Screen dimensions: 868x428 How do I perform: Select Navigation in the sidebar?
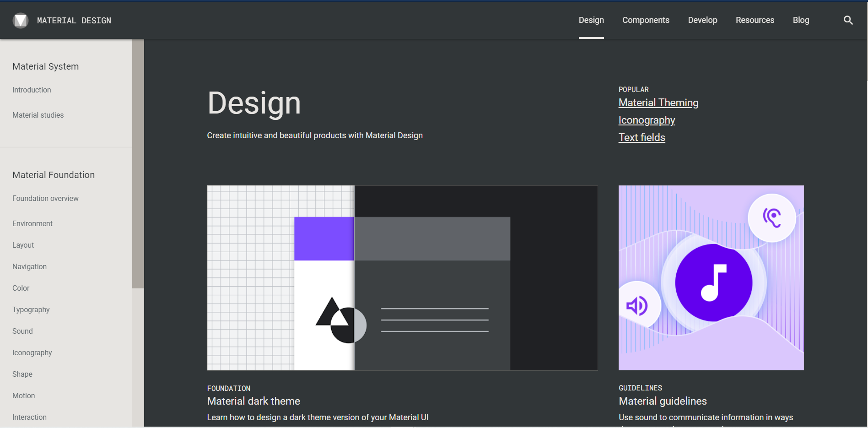[29, 266]
